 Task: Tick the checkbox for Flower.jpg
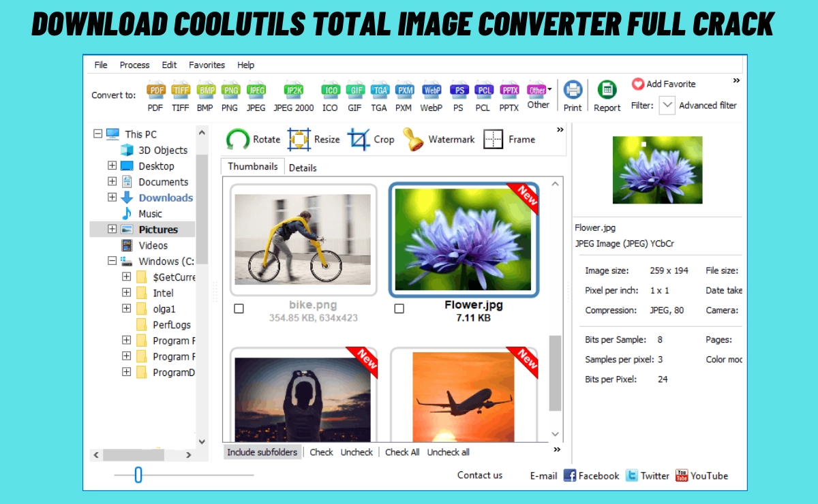click(399, 309)
